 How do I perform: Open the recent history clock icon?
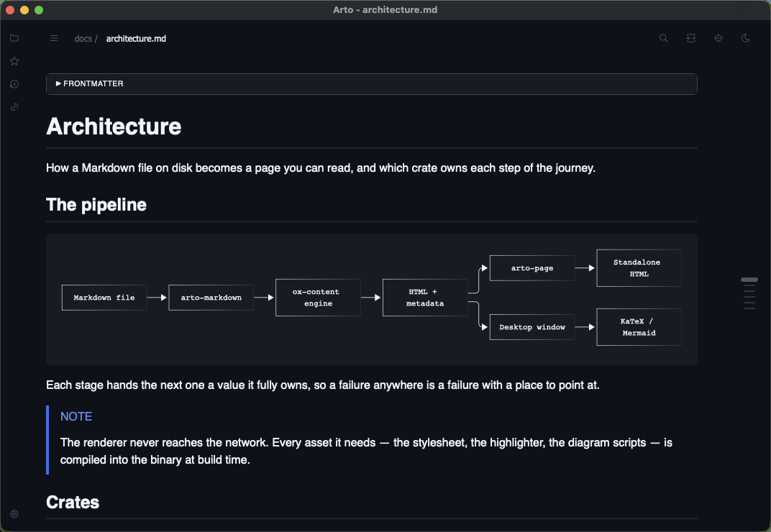pos(14,84)
